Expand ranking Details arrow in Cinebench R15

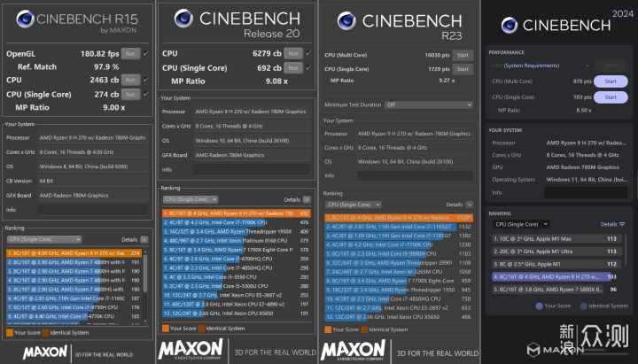144,239
